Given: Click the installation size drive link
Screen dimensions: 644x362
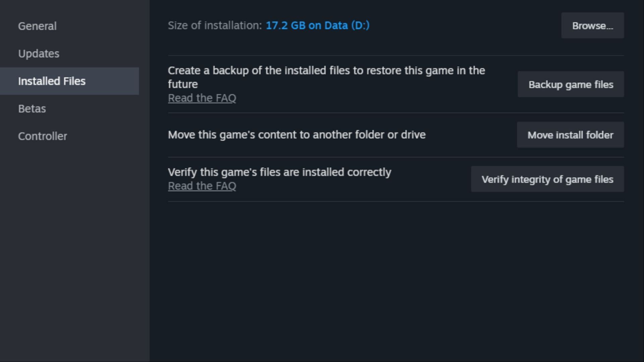Looking at the screenshot, I should click(x=317, y=25).
